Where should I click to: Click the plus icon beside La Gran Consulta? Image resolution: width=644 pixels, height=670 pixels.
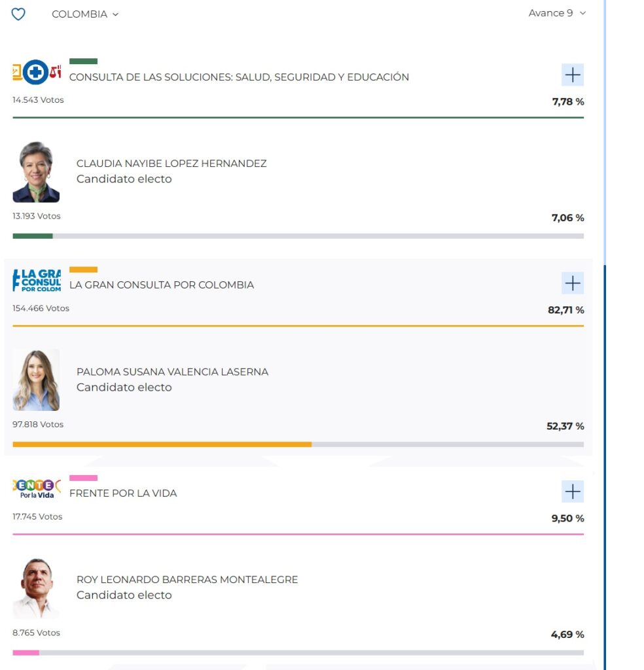coord(572,283)
